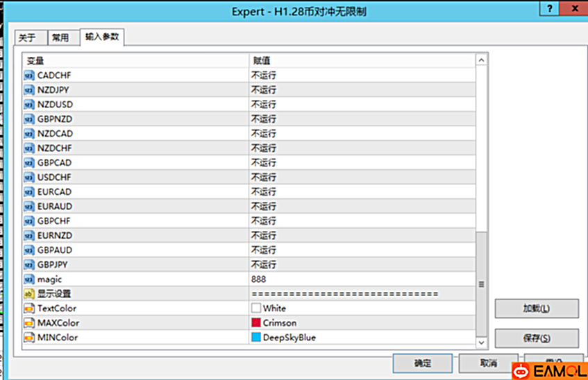
Task: Click the help question mark in title bar
Action: pos(550,10)
